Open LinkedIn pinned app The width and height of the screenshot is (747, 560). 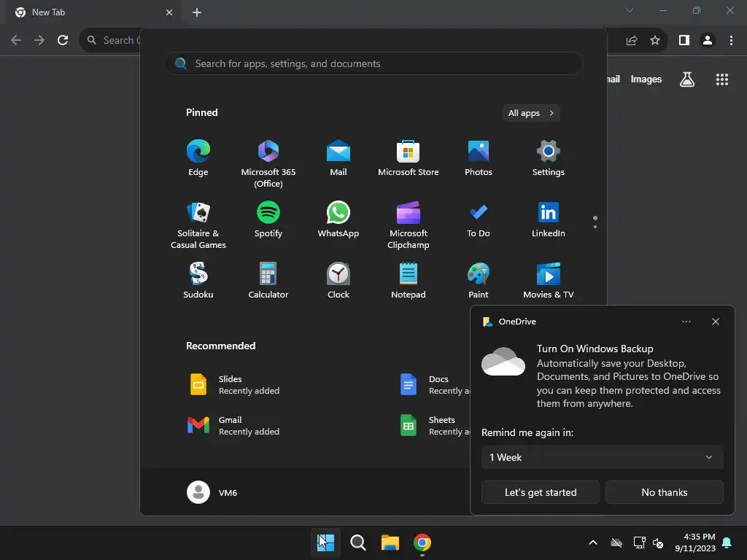point(549,219)
